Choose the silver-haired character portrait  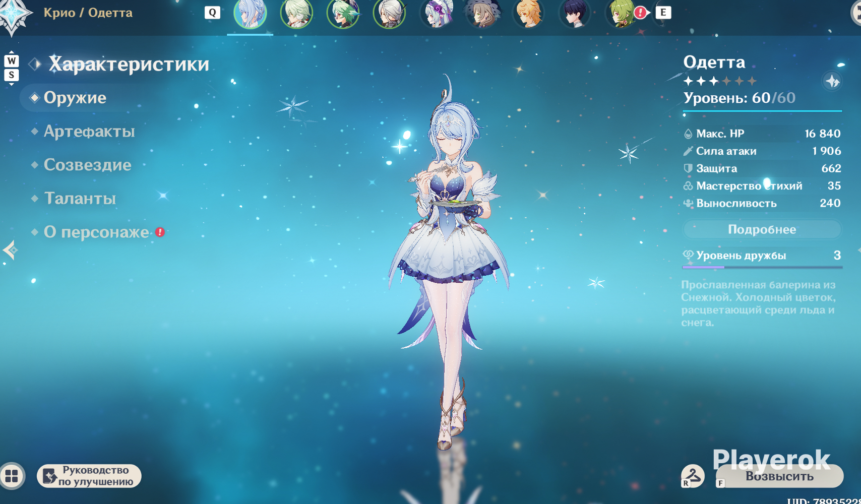point(389,14)
